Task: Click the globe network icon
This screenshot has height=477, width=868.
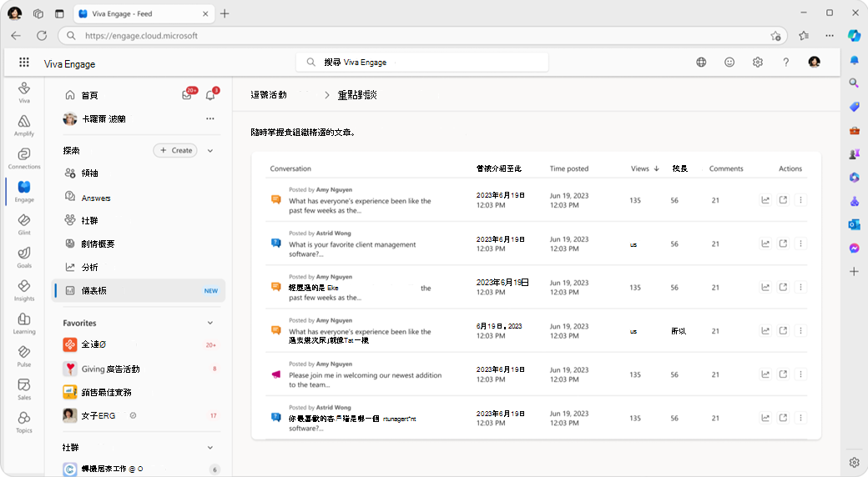Action: point(701,62)
